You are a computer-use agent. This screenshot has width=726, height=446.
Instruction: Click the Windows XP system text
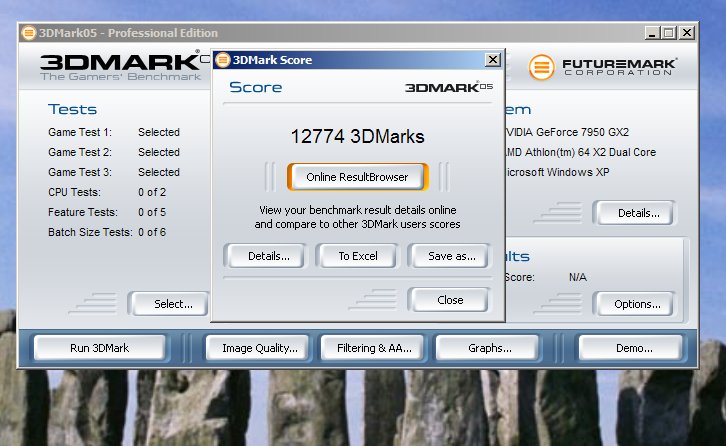tap(578, 172)
